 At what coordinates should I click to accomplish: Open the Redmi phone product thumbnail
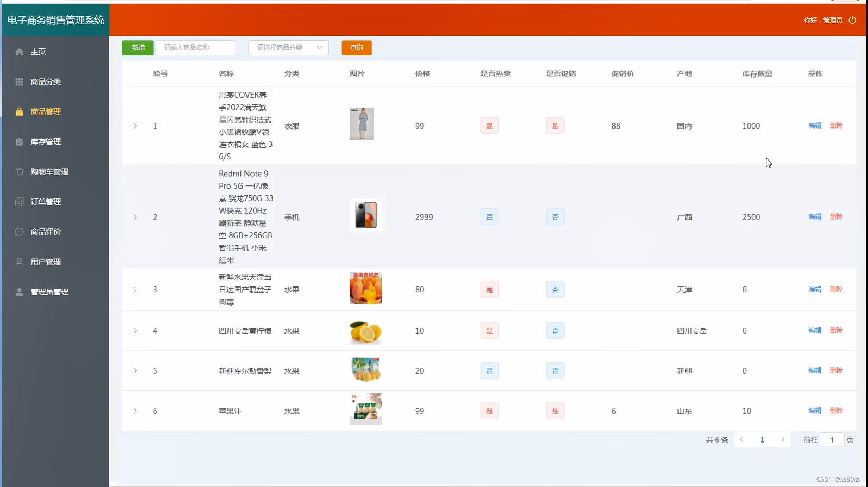tap(366, 215)
